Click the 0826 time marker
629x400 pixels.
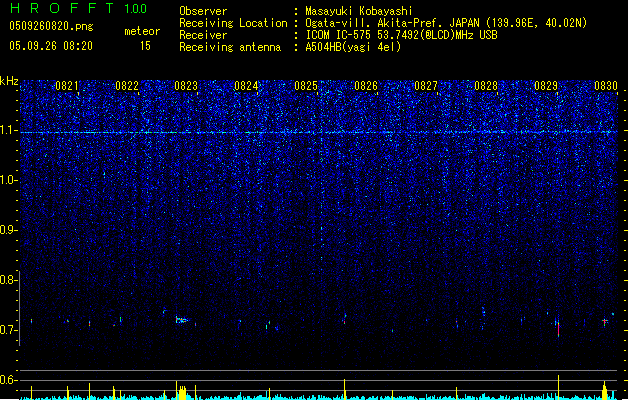coord(366,86)
